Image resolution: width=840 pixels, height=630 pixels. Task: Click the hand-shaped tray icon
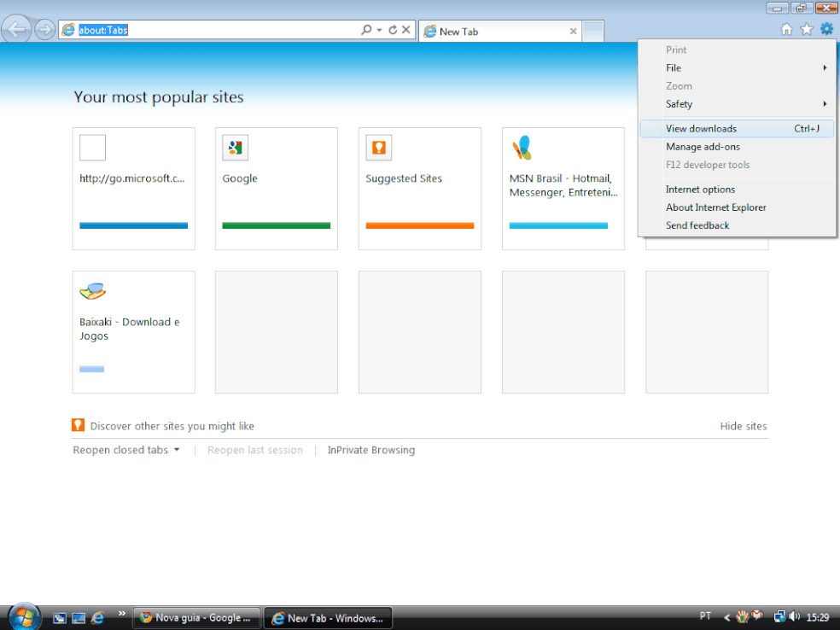coord(743,617)
